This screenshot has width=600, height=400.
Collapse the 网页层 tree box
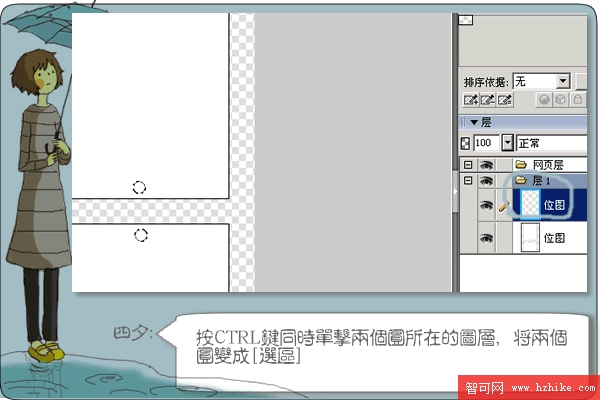pyautogui.click(x=467, y=164)
